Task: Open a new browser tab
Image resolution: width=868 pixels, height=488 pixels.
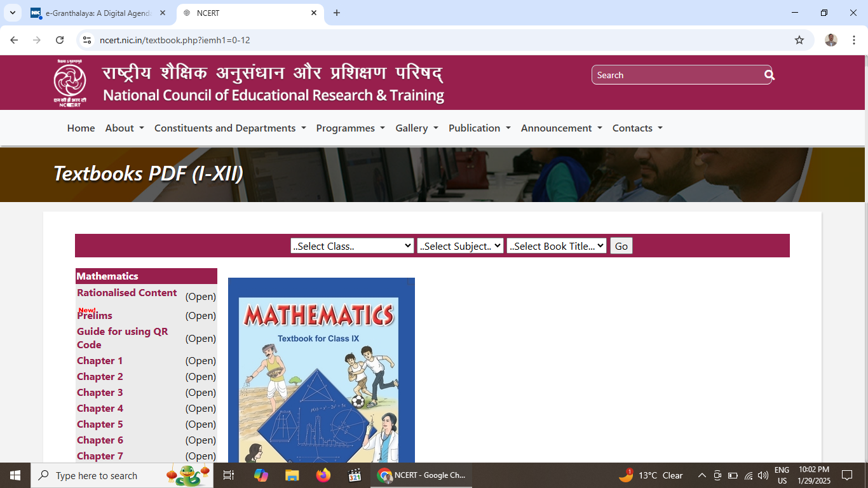Action: 337,13
